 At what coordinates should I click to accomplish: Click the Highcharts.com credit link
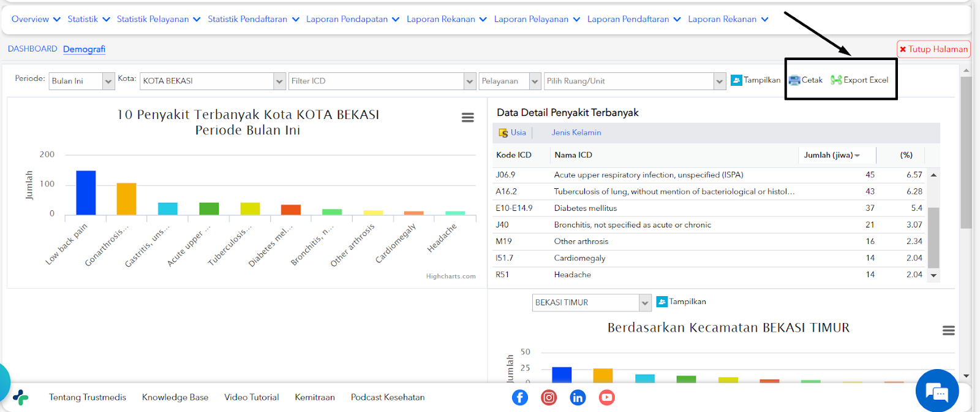[x=451, y=277]
